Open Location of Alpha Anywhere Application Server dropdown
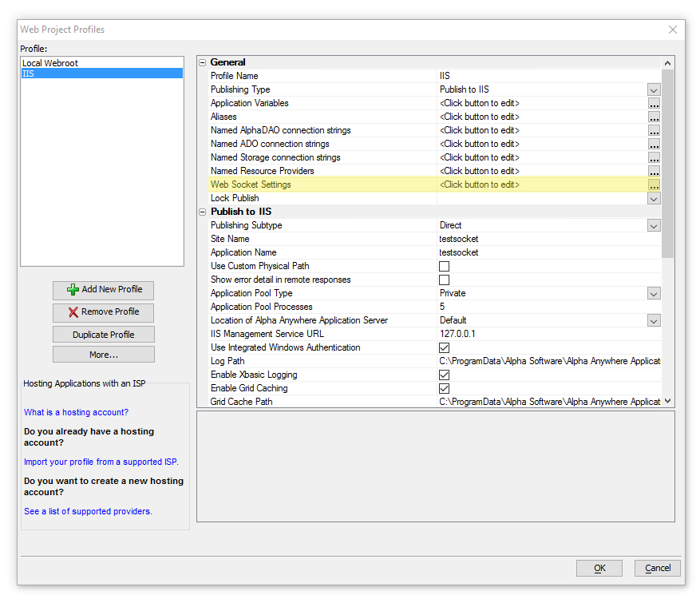This screenshot has height=599, width=700. [x=654, y=321]
